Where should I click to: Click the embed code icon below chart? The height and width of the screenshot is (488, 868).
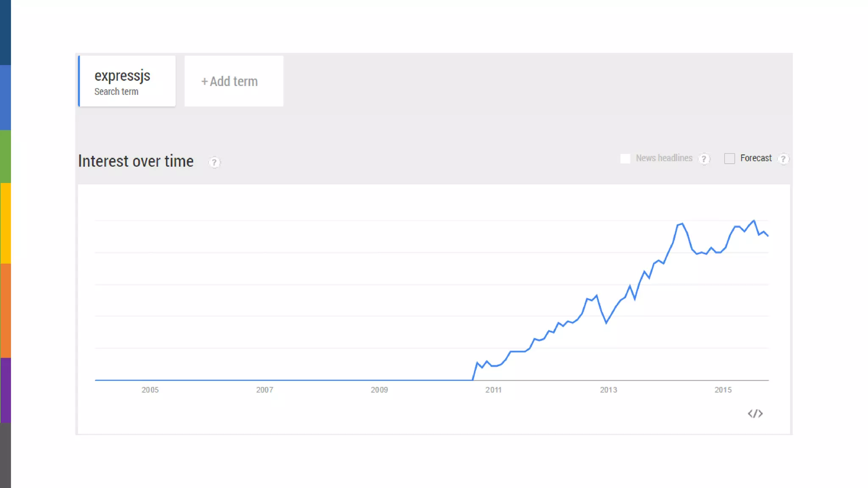pos(755,413)
